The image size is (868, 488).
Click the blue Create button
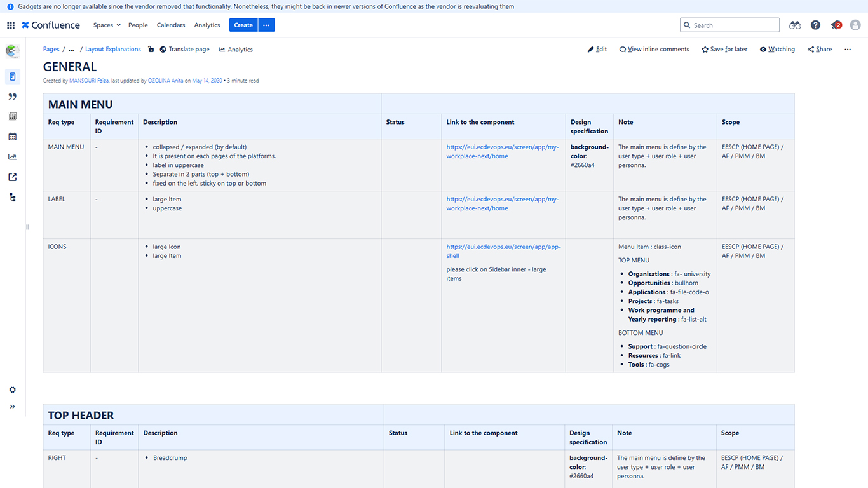pos(243,25)
